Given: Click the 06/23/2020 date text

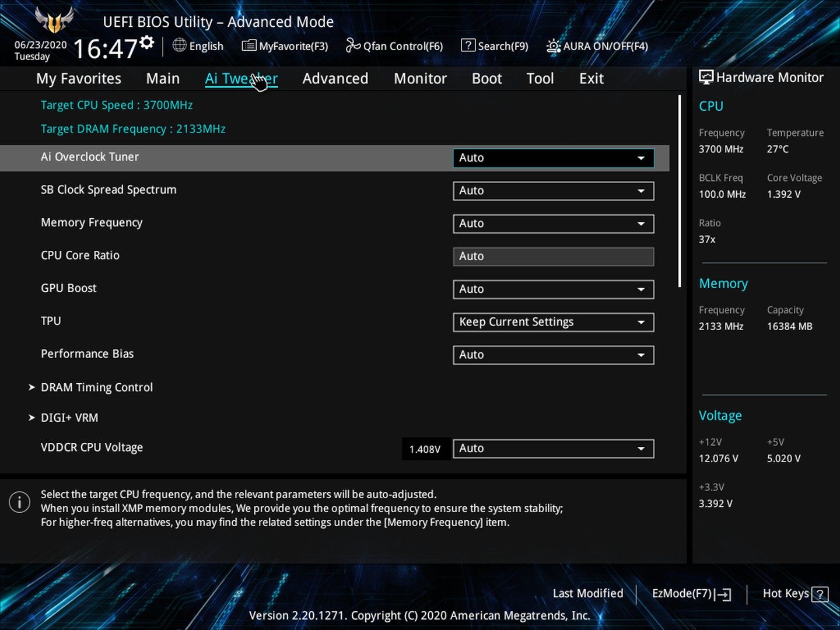Looking at the screenshot, I should click(x=41, y=44).
